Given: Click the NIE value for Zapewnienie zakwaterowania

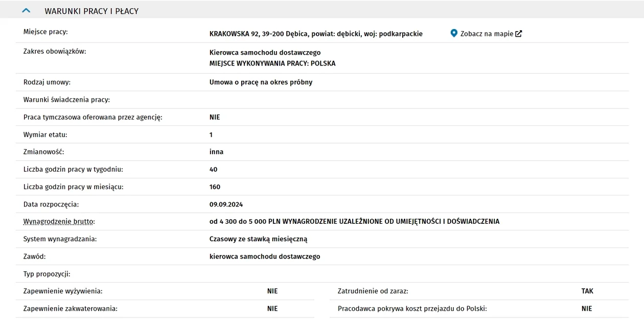Looking at the screenshot, I should pyautogui.click(x=272, y=309).
